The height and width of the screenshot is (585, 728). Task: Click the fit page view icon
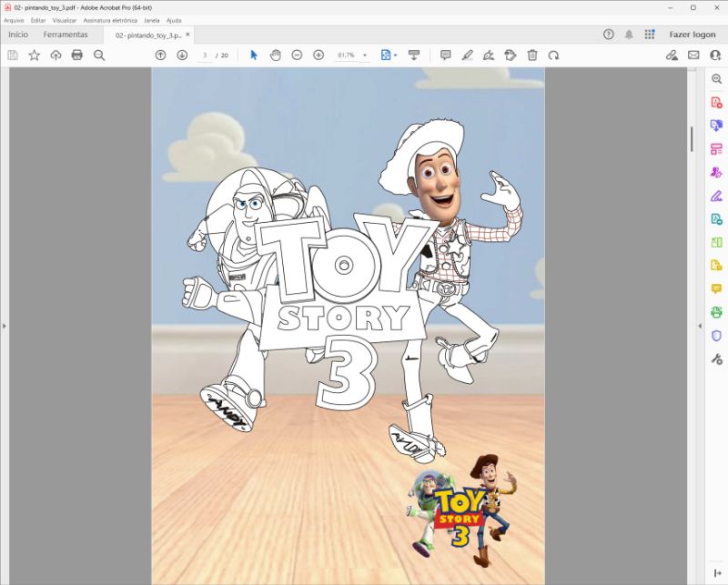coord(385,55)
